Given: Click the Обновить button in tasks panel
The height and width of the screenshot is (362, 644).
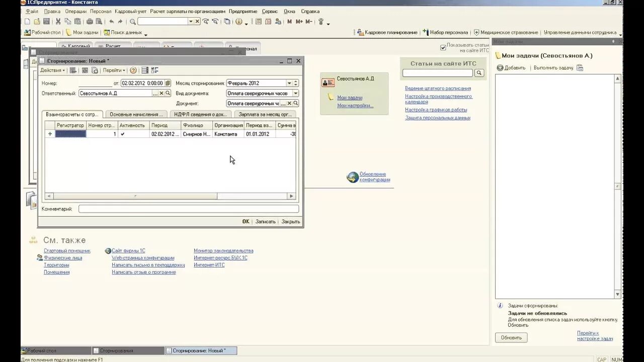Looking at the screenshot, I should click(x=511, y=338).
